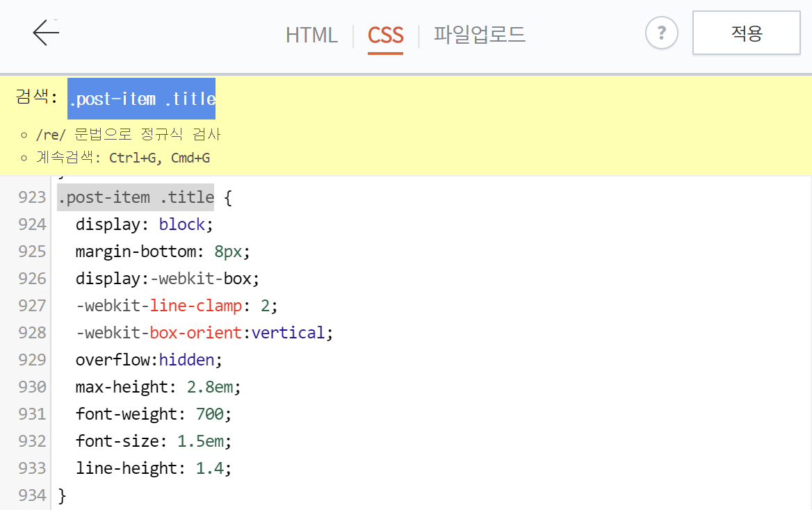Screen dimensions: 812x510
Task: Open the 파일업로드 tab
Action: coord(479,35)
